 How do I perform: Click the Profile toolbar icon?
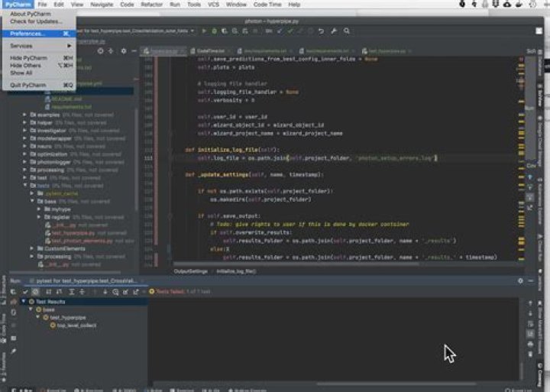235,31
